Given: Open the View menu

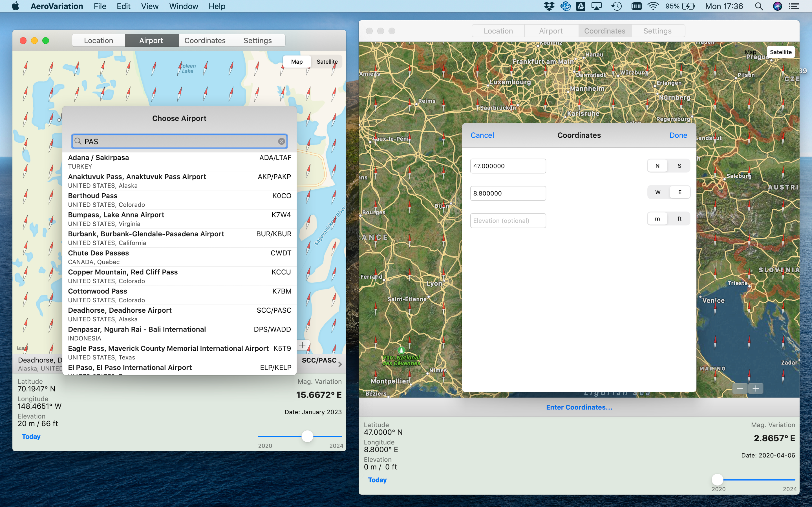Looking at the screenshot, I should (x=150, y=6).
